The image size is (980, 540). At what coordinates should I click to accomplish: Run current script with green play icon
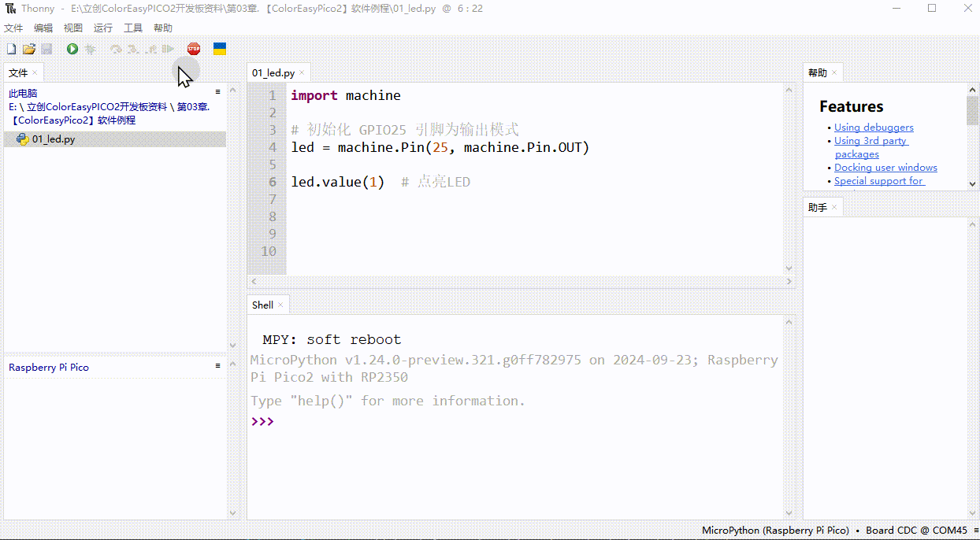point(72,49)
